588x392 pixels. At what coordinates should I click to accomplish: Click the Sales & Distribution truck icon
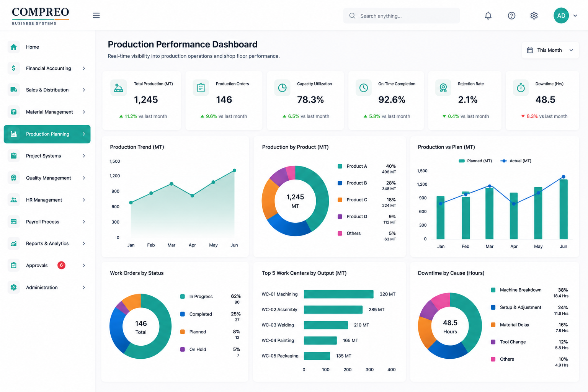[x=14, y=90]
